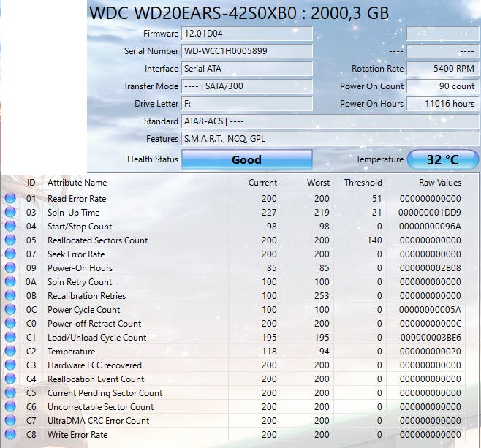The image size is (481, 448).
Task: Click the Attribute Name column header
Action: coord(77,183)
